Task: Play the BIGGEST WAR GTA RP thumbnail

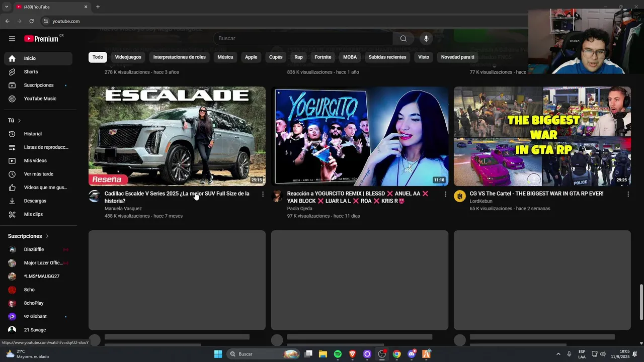Action: (542, 136)
